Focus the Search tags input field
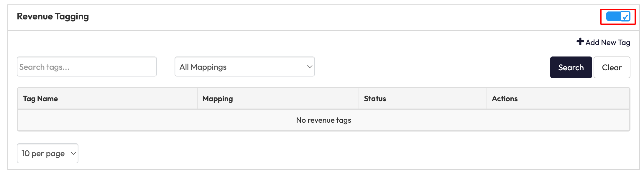This screenshot has height=173, width=644. coord(87,67)
